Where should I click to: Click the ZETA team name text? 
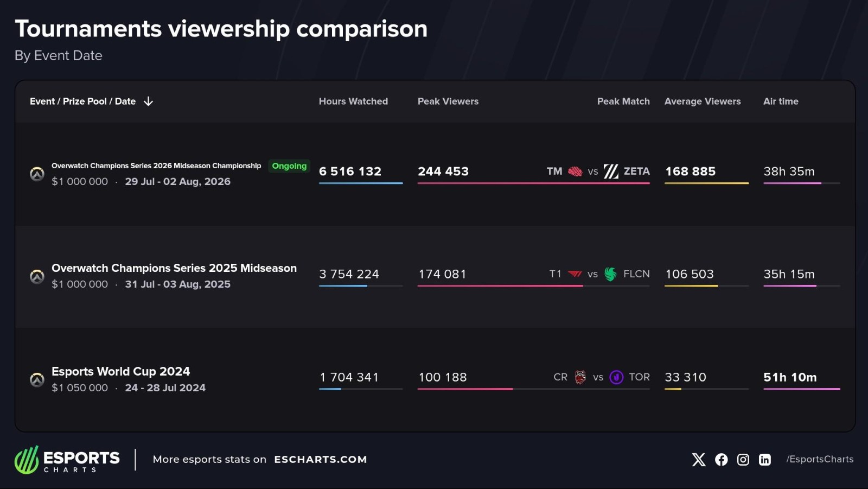click(x=637, y=172)
